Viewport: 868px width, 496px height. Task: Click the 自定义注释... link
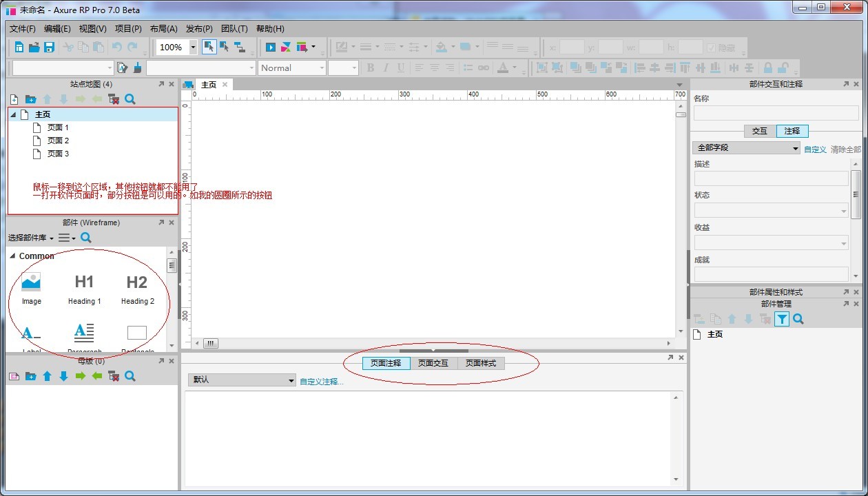(x=321, y=381)
